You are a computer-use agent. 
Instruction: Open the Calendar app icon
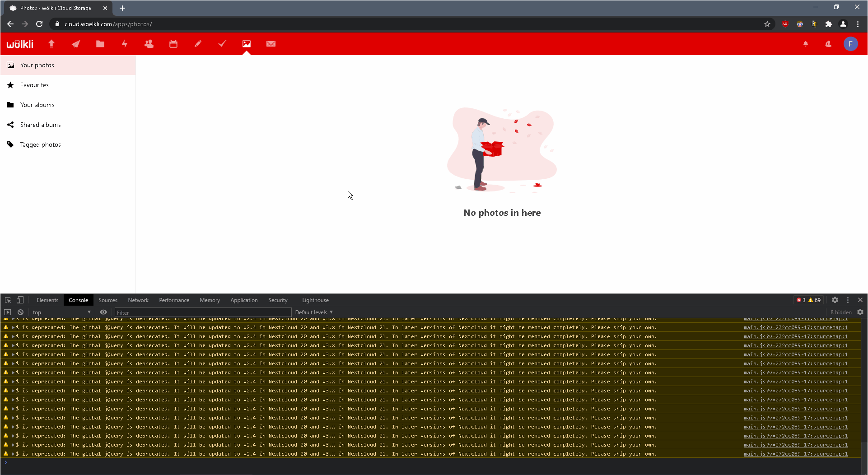[x=173, y=44]
